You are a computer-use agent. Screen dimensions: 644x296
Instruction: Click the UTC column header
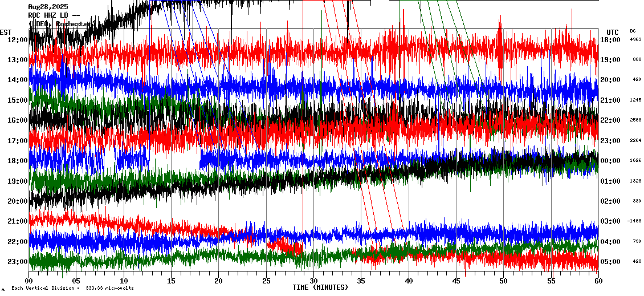[612, 31]
